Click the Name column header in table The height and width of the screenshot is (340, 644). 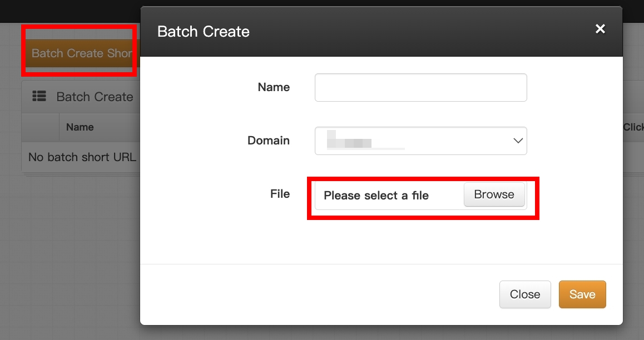[80, 127]
